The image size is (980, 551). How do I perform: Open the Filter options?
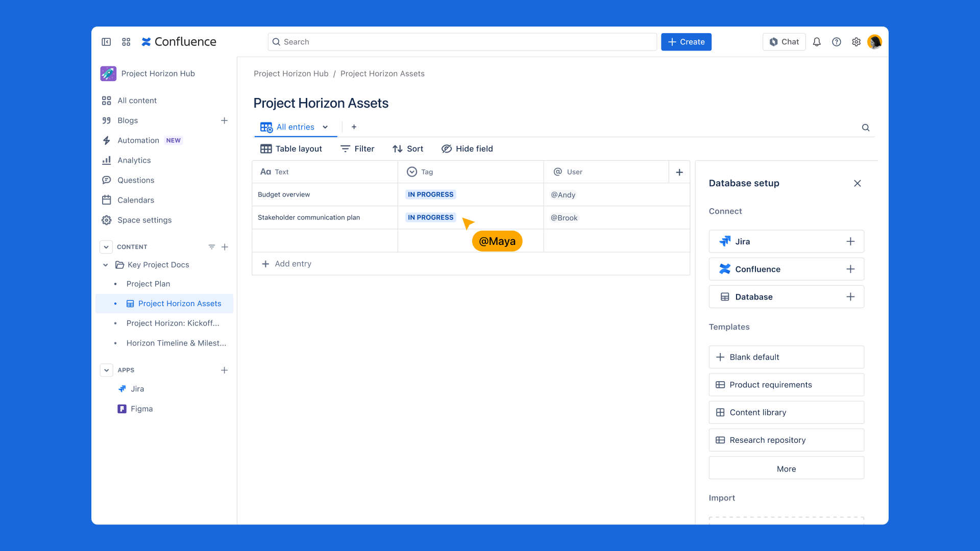pyautogui.click(x=357, y=149)
